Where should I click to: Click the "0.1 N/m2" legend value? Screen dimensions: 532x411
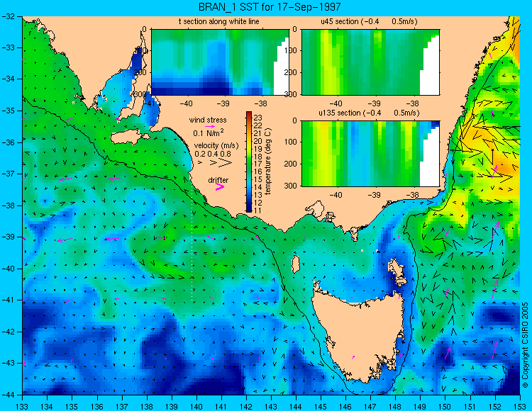pyautogui.click(x=209, y=133)
